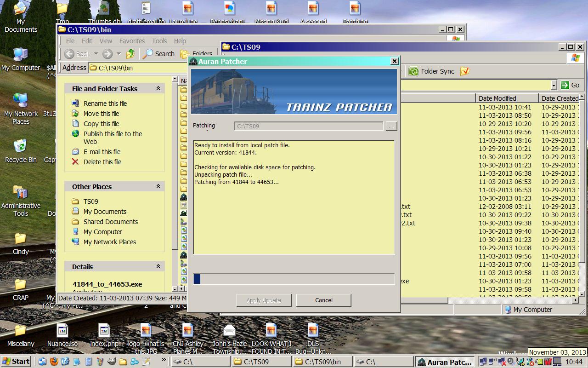Viewport: 588px width, 368px height.
Task: Select the DLS Bug desktop file
Action: pyautogui.click(x=313, y=339)
